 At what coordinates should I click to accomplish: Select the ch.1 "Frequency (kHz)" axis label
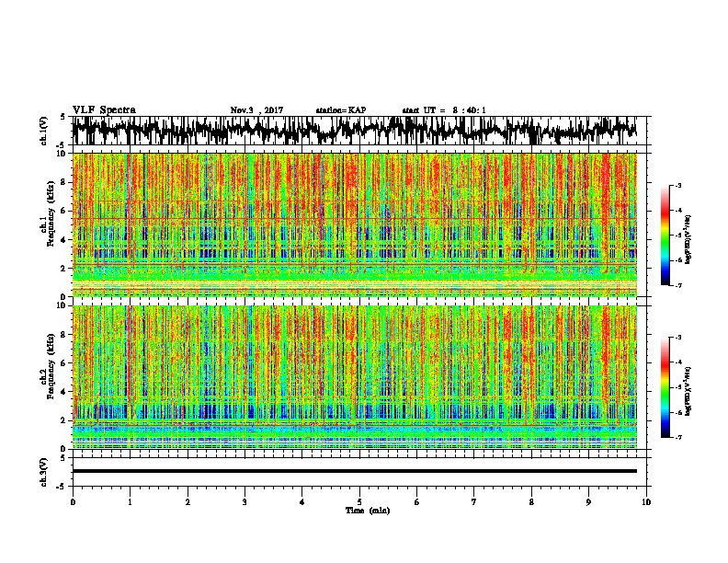(x=51, y=214)
